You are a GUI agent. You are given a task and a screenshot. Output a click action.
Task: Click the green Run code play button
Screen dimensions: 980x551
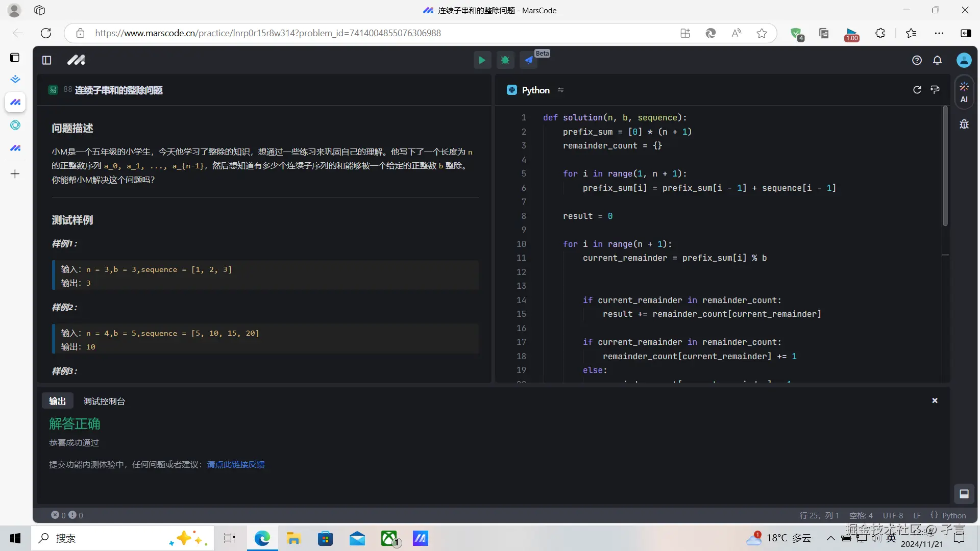481,60
